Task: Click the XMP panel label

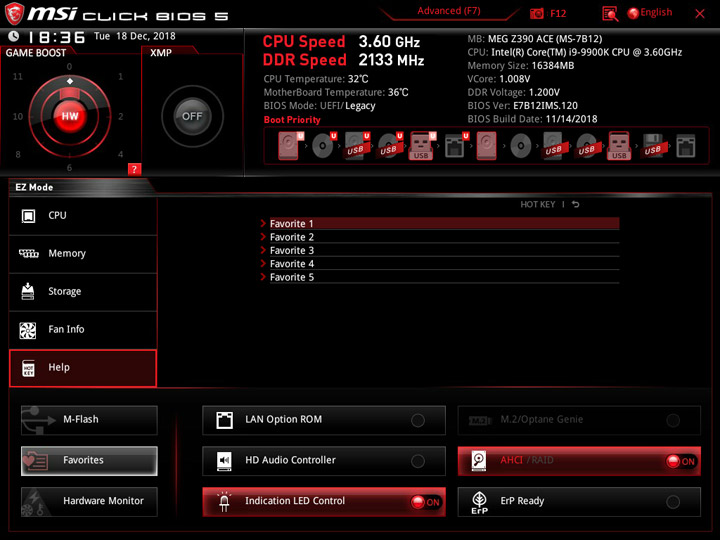Action: pyautogui.click(x=161, y=53)
